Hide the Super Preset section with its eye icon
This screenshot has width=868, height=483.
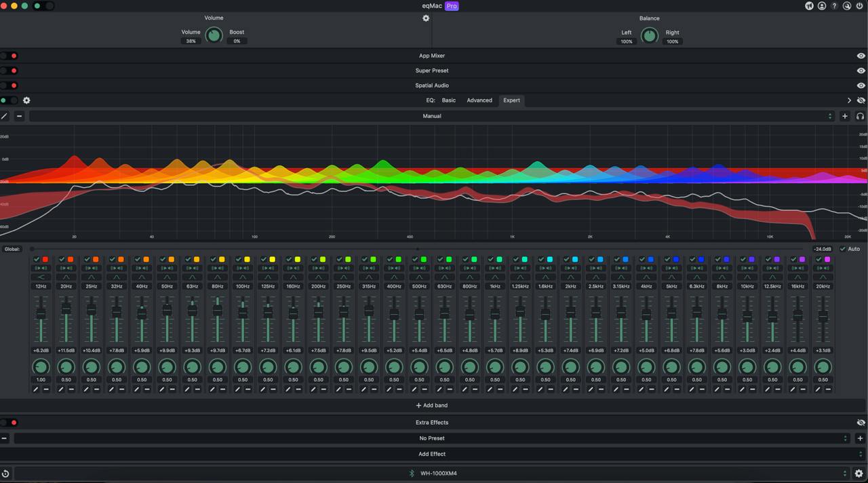tap(861, 71)
